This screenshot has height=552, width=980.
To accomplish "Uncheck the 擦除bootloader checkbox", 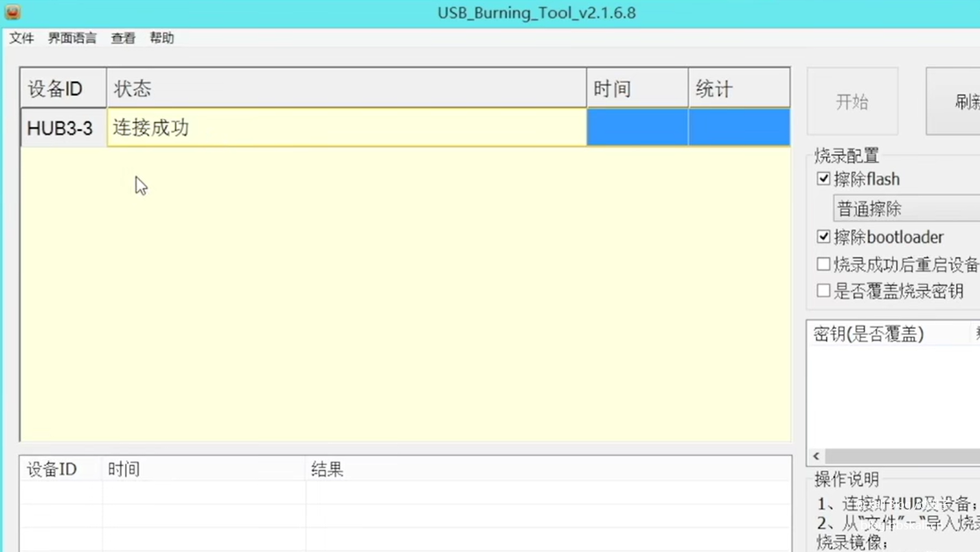I will 823,237.
